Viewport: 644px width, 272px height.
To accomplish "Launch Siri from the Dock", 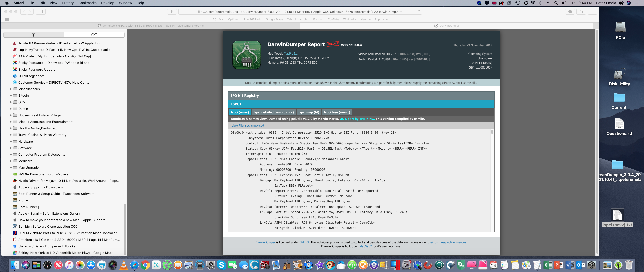I will [26, 265].
